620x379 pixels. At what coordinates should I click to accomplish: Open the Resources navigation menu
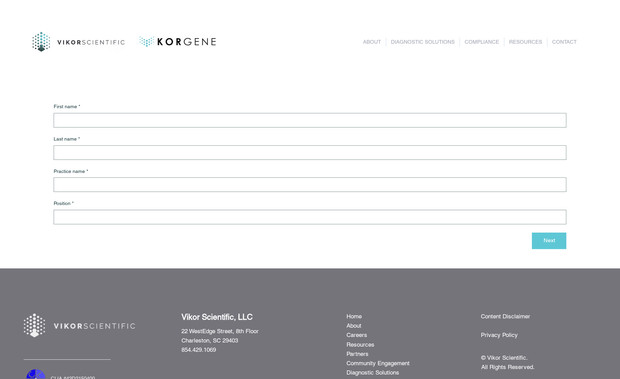pos(525,42)
